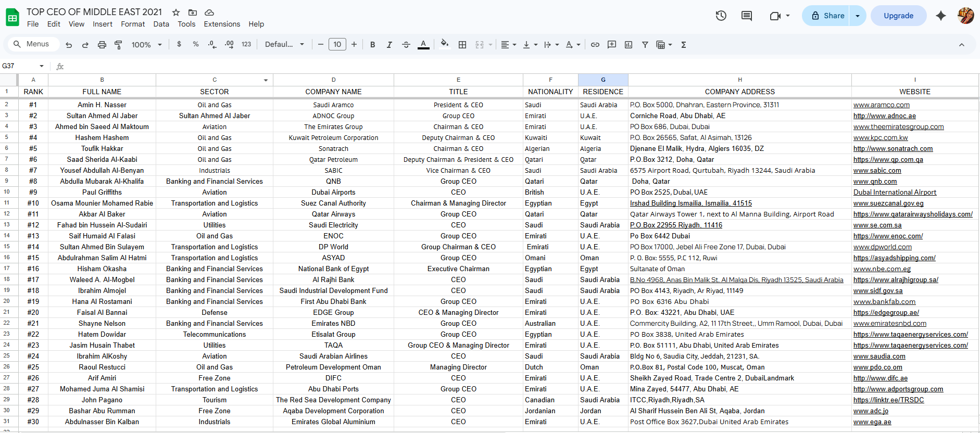The height and width of the screenshot is (433, 980).
Task: Open the 123 number formats menu
Action: (x=246, y=44)
